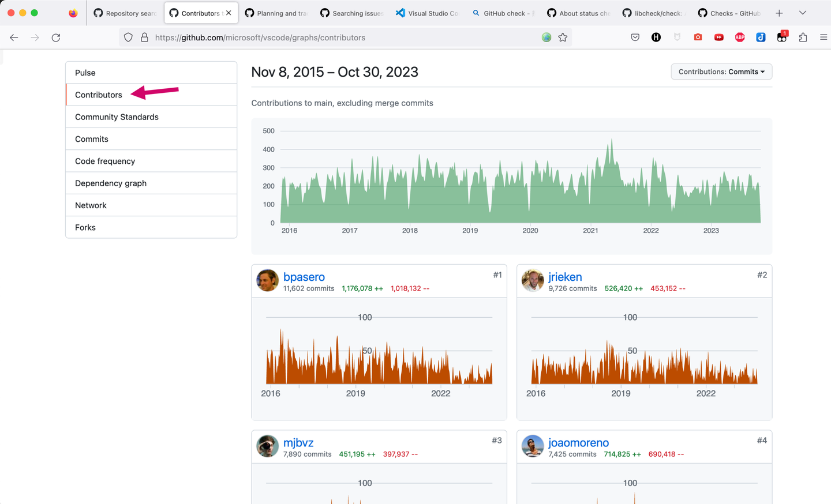Switch to the Searching issues tab
Screen dimensions: 831x504
tap(351, 13)
